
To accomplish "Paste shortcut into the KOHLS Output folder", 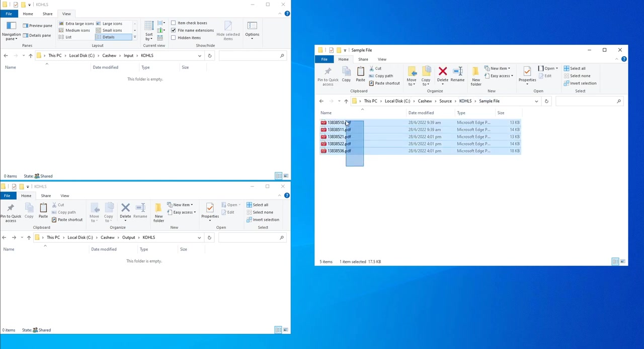I will (x=70, y=220).
